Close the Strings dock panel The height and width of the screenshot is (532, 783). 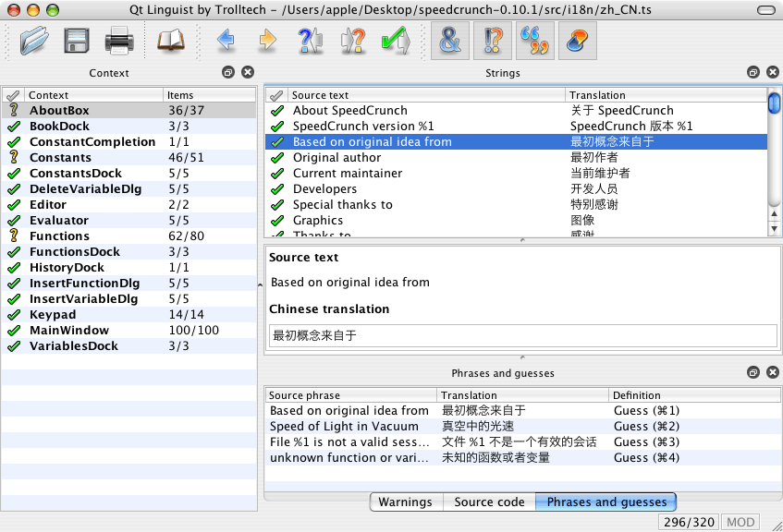coord(773,72)
